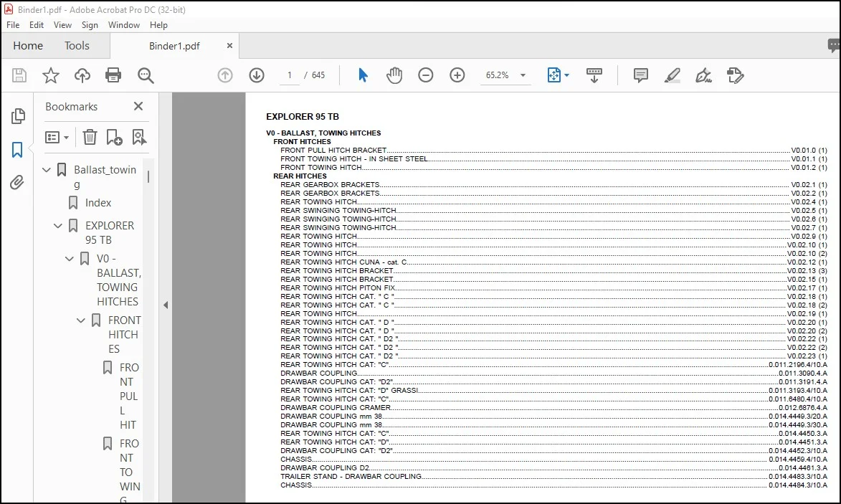Open the Send for signature icon

(736, 75)
